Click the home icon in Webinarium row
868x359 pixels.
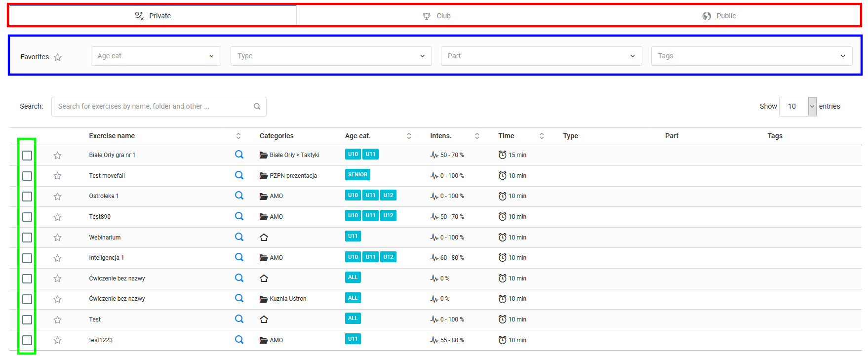[264, 238]
